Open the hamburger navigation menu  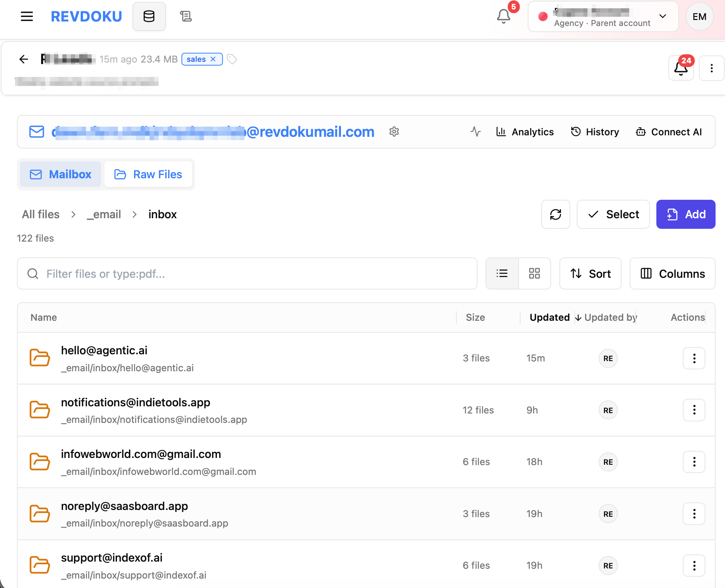tap(27, 17)
